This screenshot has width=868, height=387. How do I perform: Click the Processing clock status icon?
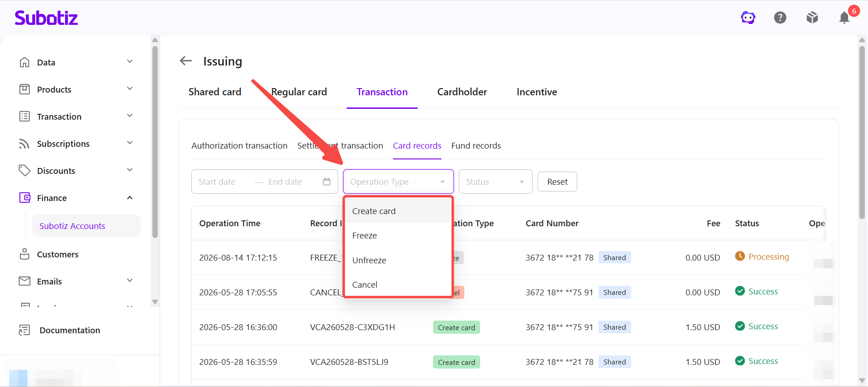(740, 256)
